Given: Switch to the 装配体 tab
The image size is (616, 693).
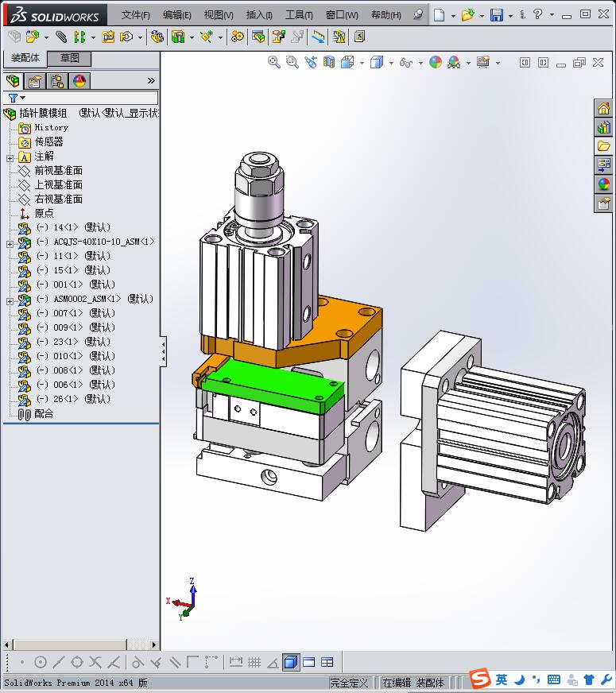Looking at the screenshot, I should (25, 58).
